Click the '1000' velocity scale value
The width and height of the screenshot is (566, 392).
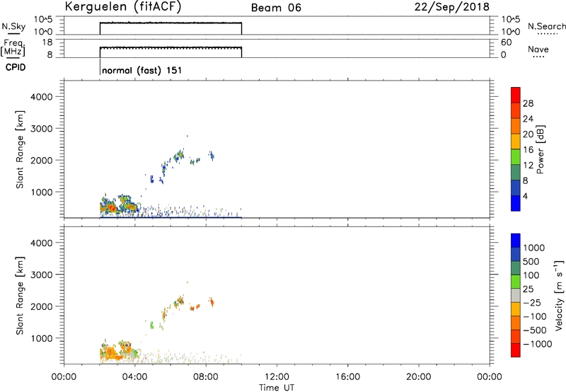click(533, 248)
